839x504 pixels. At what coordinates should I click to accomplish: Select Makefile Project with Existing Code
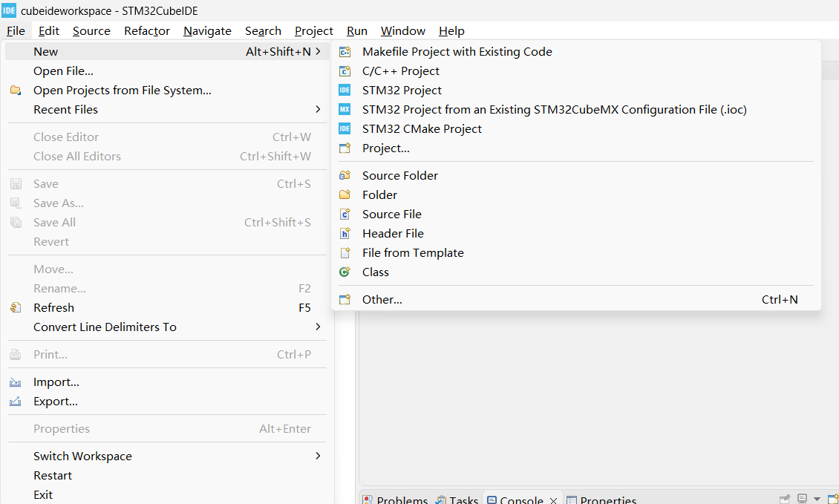[x=575, y=52]
